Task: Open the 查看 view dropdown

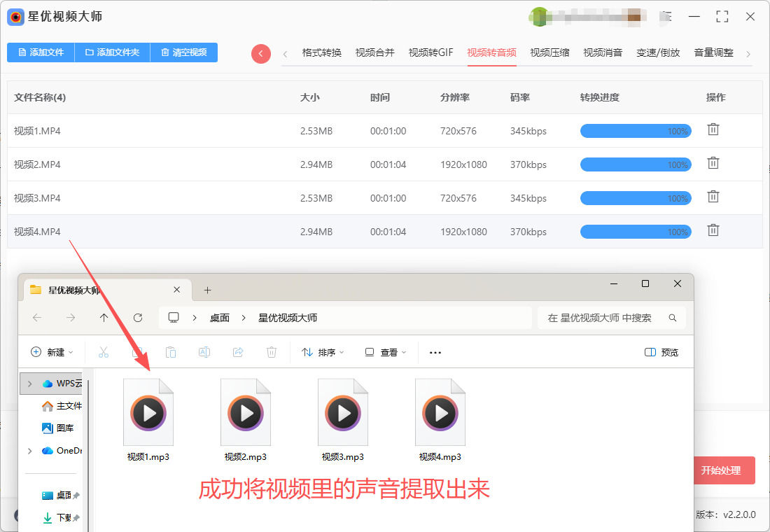Action: pos(386,352)
